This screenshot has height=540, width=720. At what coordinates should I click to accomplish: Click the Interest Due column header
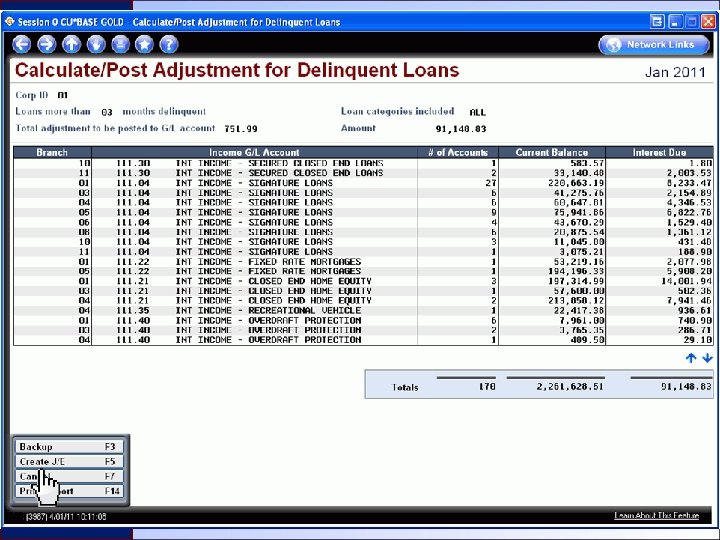(x=659, y=152)
